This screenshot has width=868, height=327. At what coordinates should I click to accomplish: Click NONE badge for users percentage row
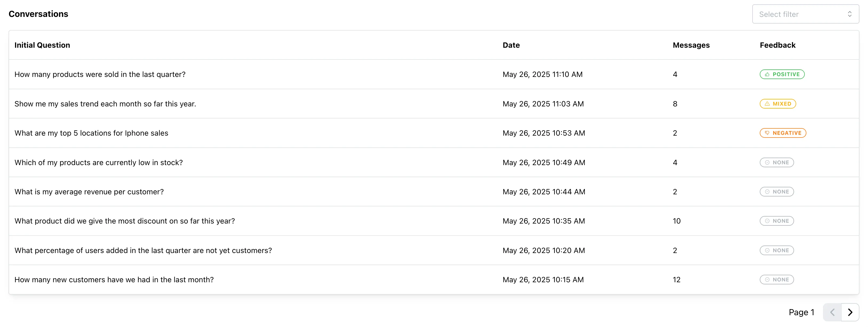776,250
